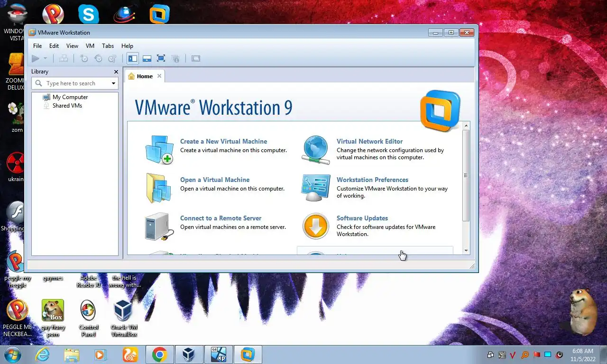Click Send Ctrl+Alt+Del toolbar icon
This screenshot has width=607, height=364.
point(63,58)
